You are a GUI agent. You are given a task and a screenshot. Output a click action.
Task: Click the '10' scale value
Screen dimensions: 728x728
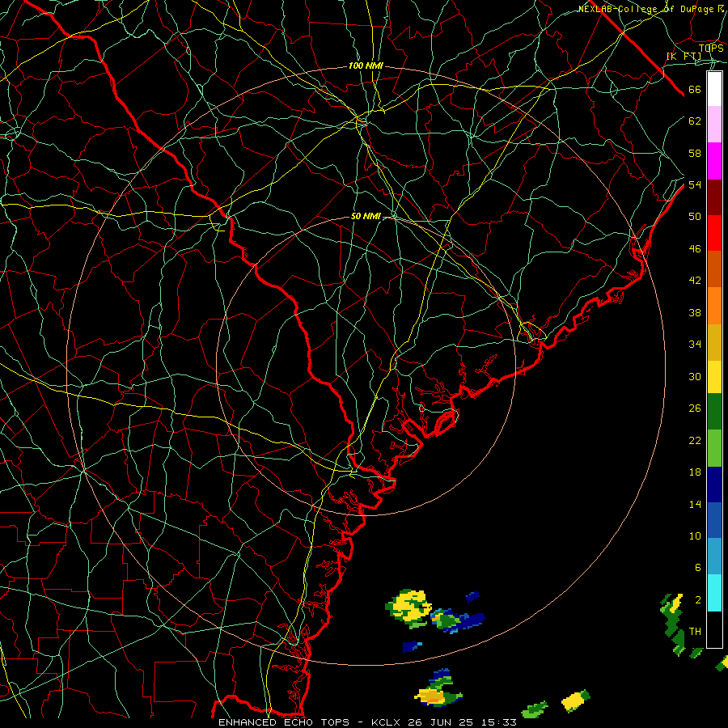tap(695, 536)
